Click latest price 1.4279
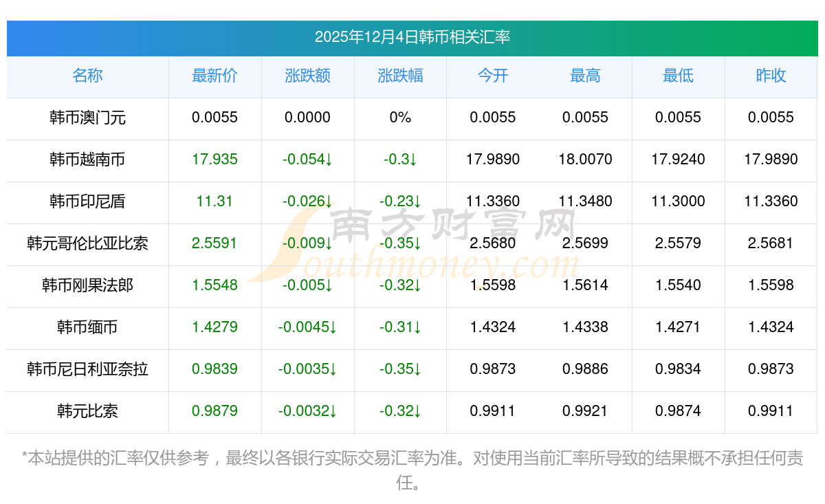 [x=214, y=327]
